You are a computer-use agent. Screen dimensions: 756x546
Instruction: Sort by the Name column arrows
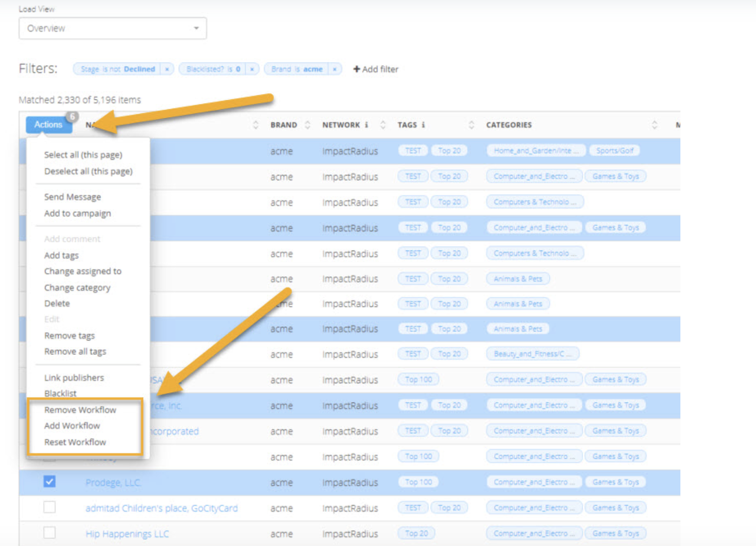[256, 125]
